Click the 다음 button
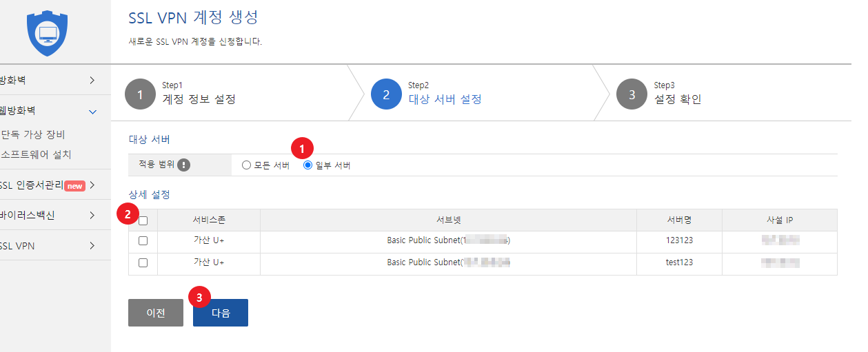This screenshot has height=352, width=868. click(x=221, y=313)
